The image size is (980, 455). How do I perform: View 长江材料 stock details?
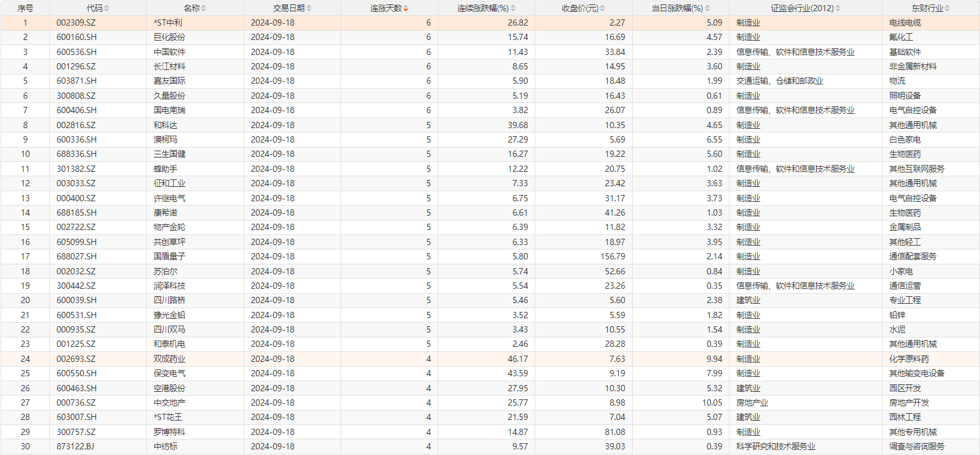(169, 66)
